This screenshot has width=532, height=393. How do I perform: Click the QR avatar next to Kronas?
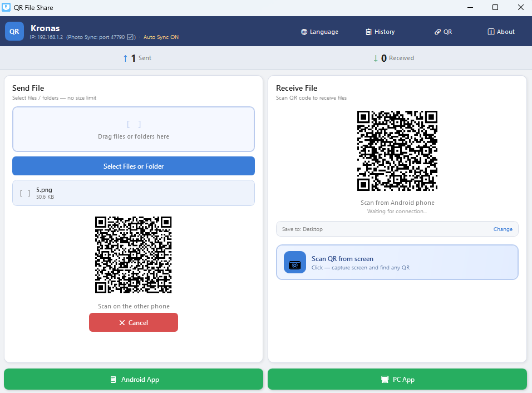click(x=14, y=31)
